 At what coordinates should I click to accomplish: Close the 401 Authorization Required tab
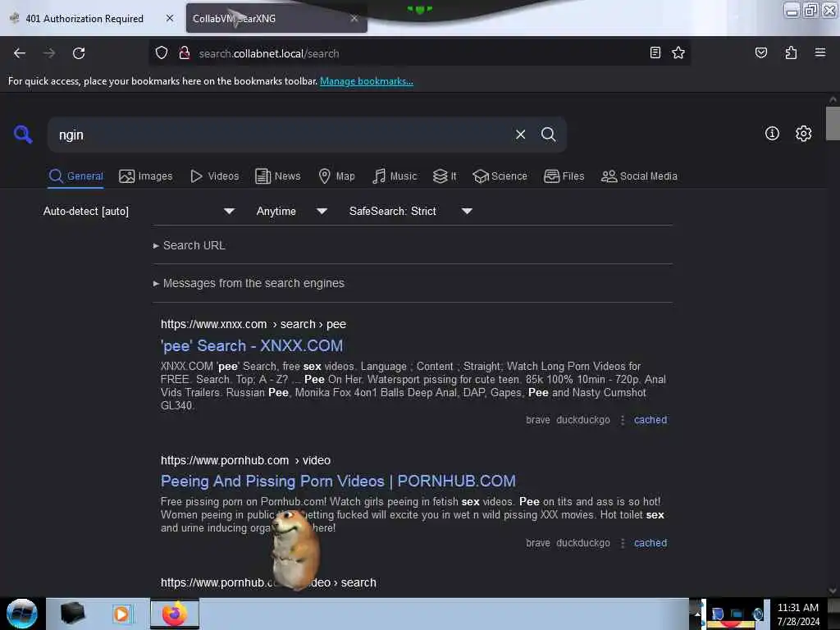pos(170,18)
